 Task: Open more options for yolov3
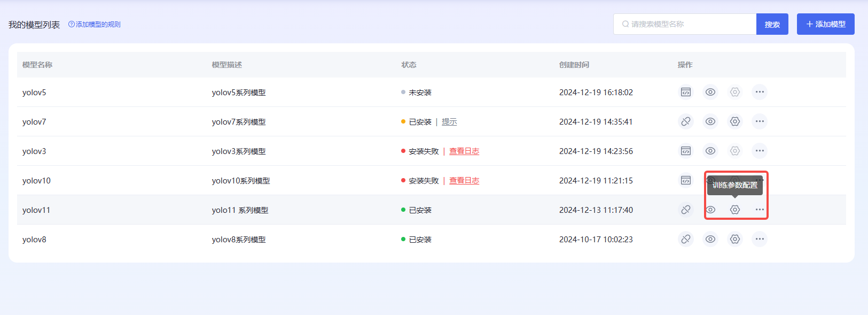pyautogui.click(x=760, y=151)
